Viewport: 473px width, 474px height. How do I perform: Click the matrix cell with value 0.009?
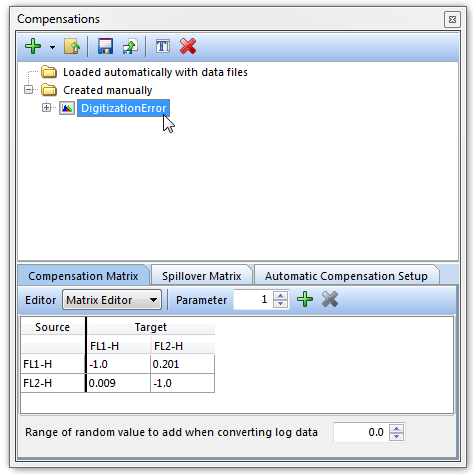(x=118, y=383)
